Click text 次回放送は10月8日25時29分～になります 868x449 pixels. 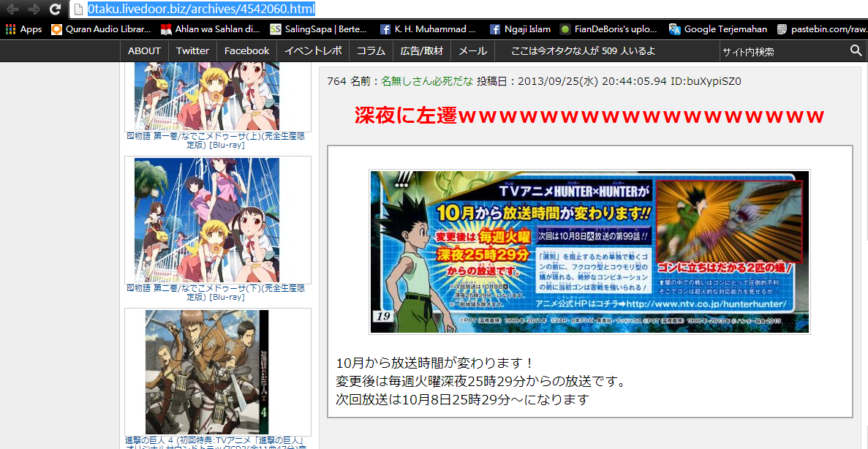pos(462,399)
